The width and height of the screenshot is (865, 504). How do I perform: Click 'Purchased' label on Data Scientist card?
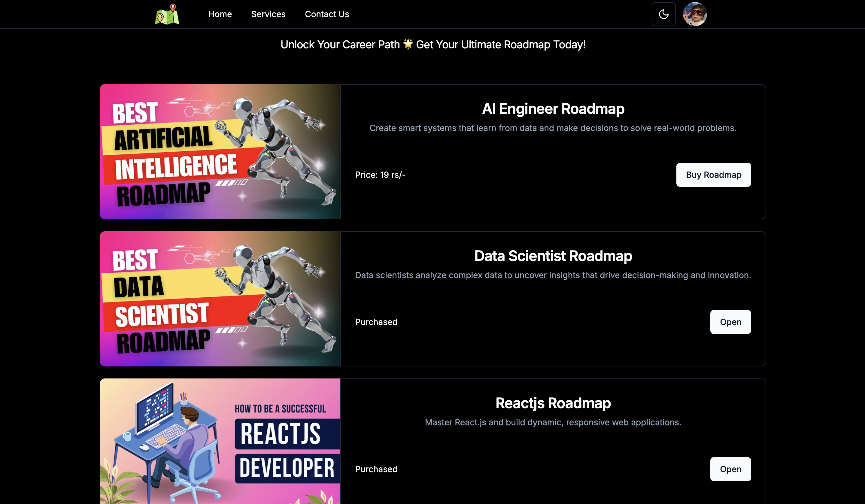[x=376, y=322]
